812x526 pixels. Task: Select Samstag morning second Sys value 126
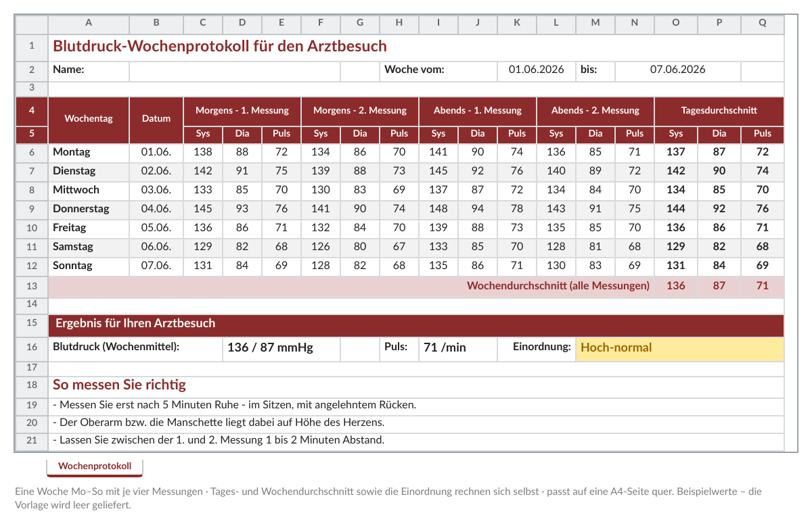point(321,247)
